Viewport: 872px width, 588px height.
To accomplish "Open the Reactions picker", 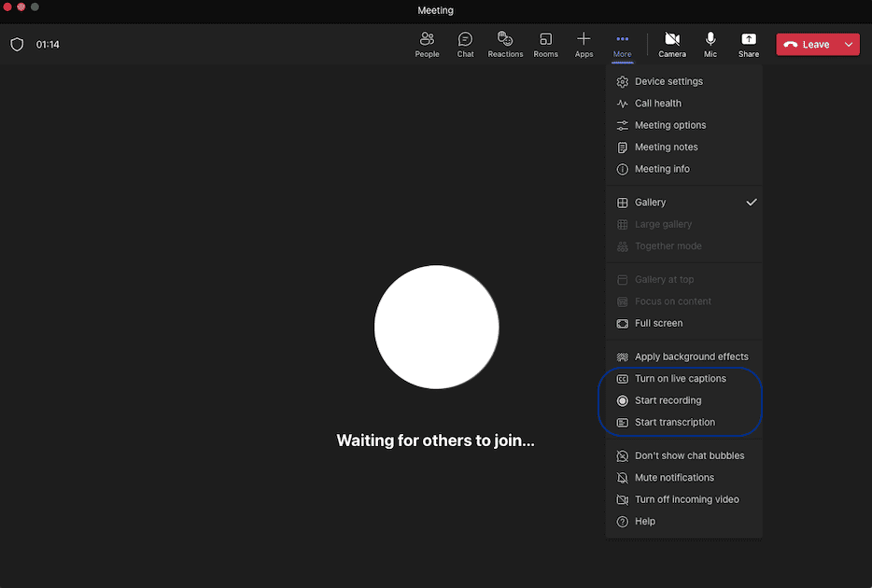I will [505, 44].
